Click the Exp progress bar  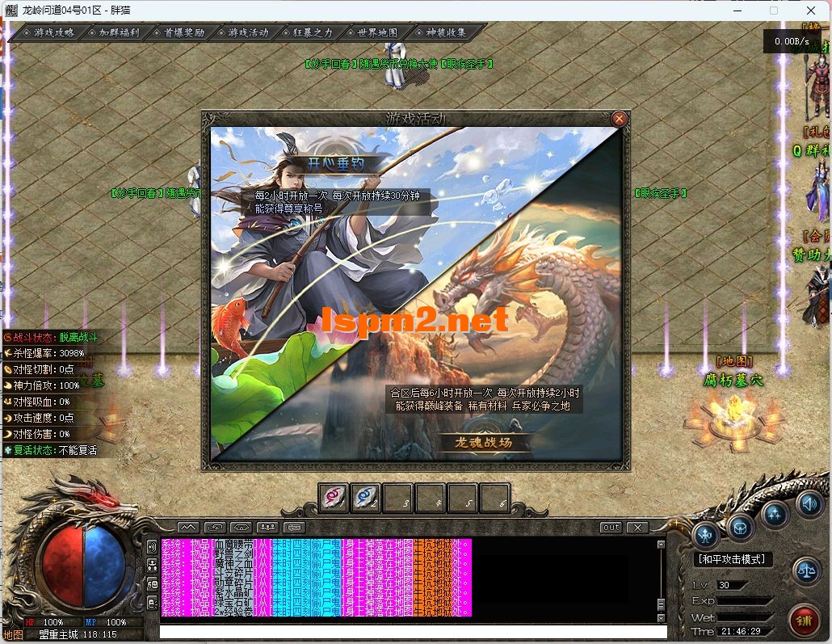(745, 601)
